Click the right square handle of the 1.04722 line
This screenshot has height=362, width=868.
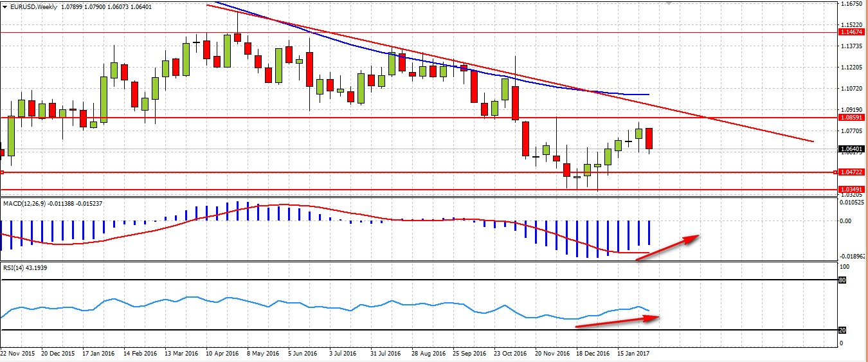pos(835,172)
